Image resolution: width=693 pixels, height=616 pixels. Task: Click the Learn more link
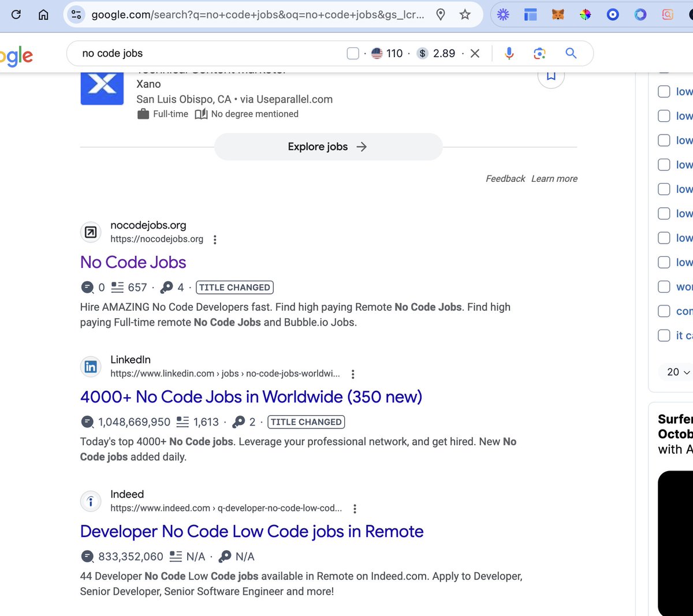pyautogui.click(x=554, y=178)
